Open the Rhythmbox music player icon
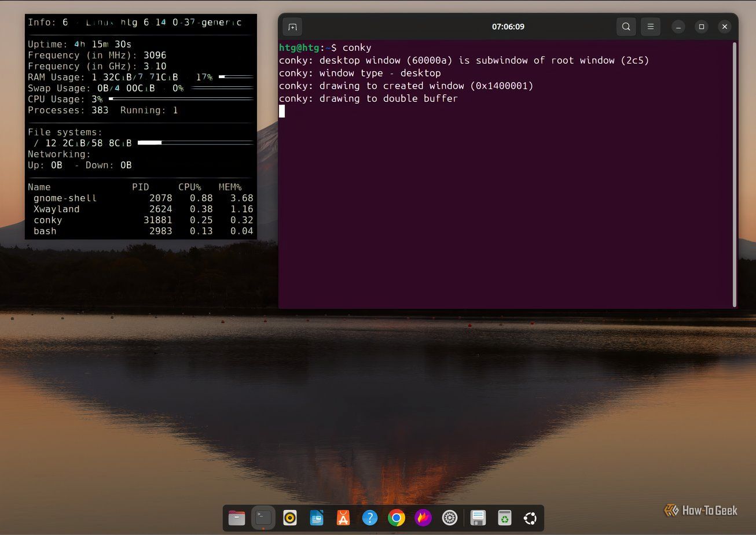This screenshot has height=535, width=756. click(290, 518)
